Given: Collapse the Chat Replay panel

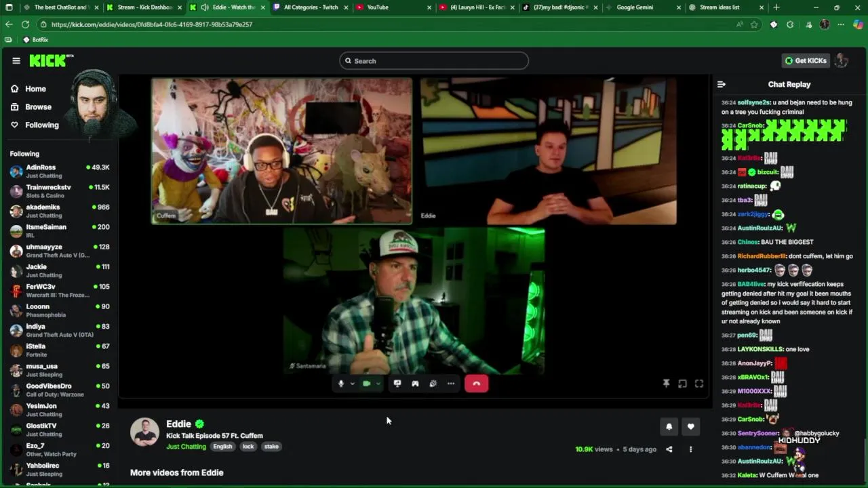Looking at the screenshot, I should (x=722, y=85).
